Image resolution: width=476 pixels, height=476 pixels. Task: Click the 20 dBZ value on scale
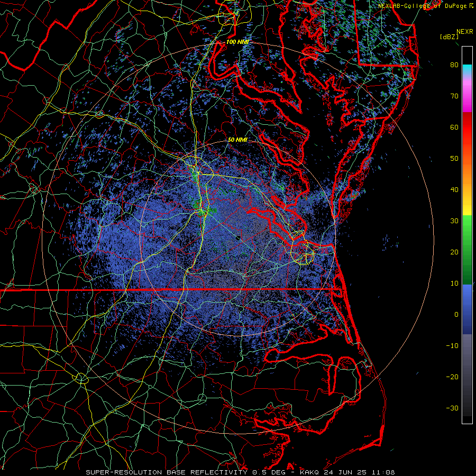click(454, 252)
